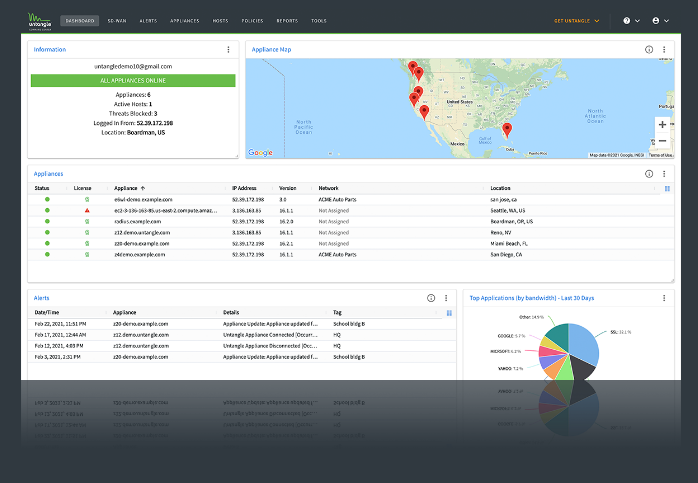This screenshot has height=483, width=698.
Task: Click the Appliance Map info icon
Action: [x=649, y=49]
